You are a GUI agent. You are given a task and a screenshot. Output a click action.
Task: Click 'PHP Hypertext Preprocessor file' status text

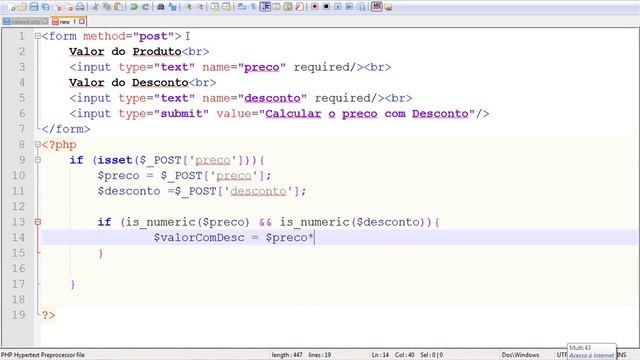(43, 355)
